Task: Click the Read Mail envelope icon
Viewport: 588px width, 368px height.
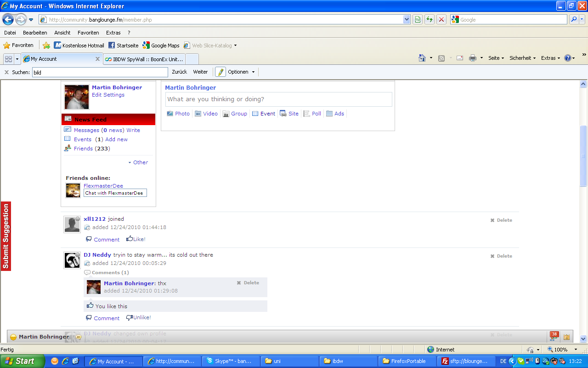Action: pyautogui.click(x=460, y=58)
